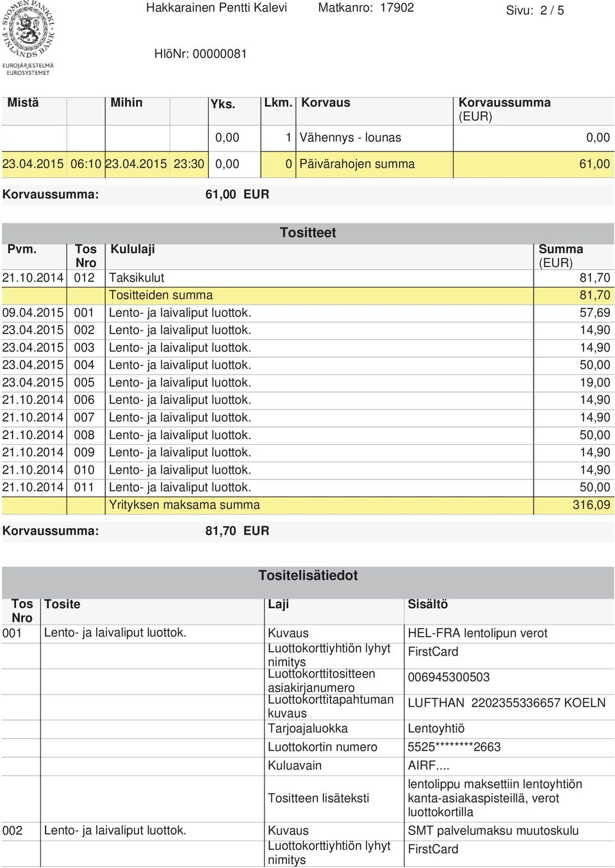
Task: Select card number 5525********2663
Action: click(454, 747)
